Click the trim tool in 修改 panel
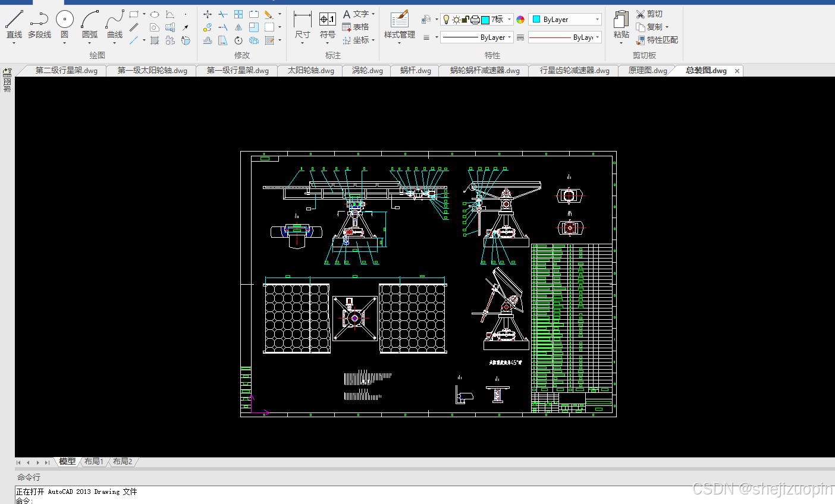835x504 pixels. tap(223, 14)
